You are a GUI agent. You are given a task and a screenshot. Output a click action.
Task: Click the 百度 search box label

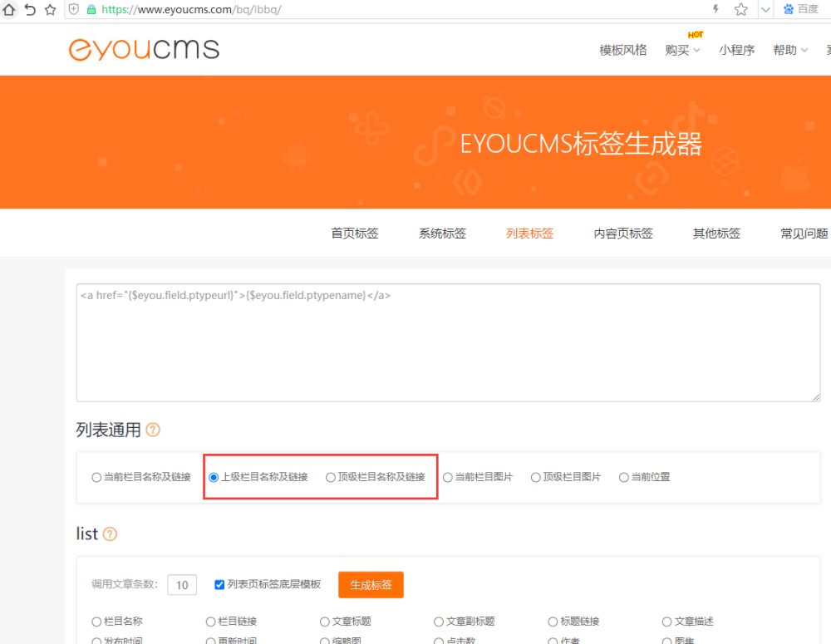pyautogui.click(x=809, y=9)
